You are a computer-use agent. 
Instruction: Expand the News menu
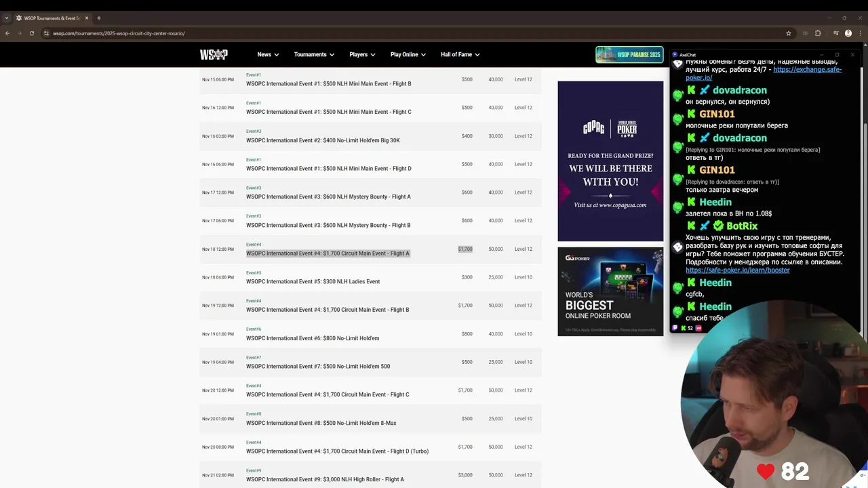coord(268,54)
